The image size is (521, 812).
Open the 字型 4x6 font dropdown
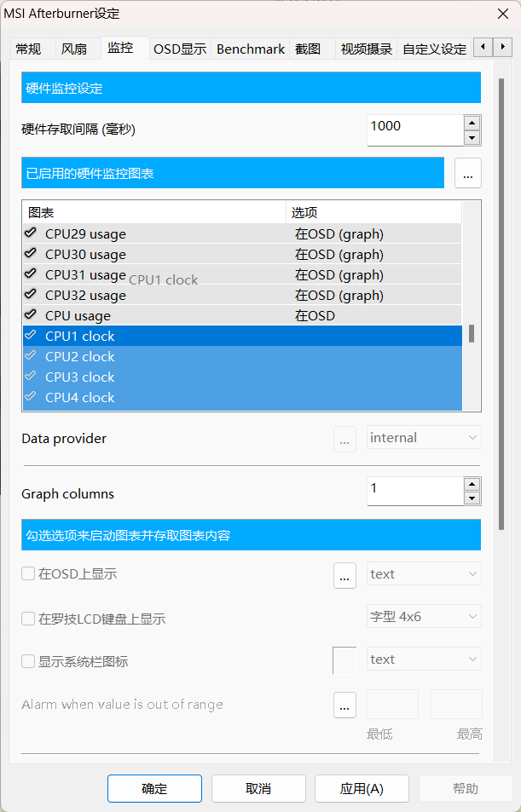[x=424, y=616]
